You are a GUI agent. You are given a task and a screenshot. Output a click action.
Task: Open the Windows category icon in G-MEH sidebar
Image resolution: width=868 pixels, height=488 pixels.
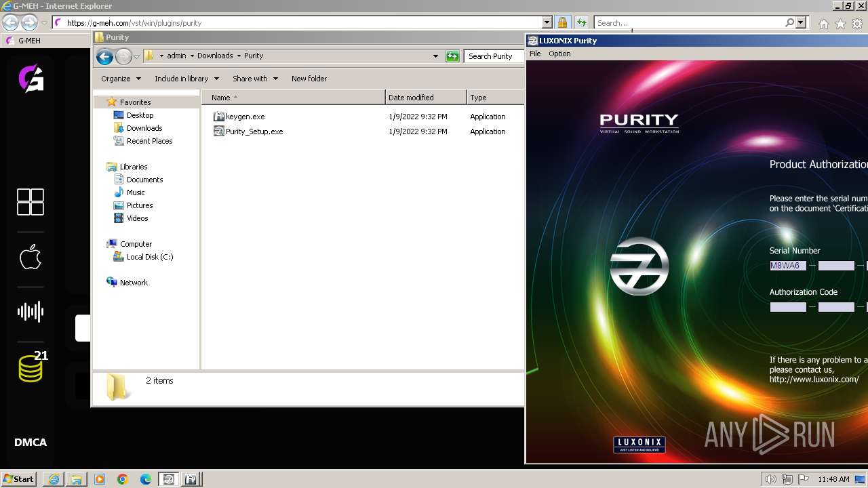[x=31, y=202]
